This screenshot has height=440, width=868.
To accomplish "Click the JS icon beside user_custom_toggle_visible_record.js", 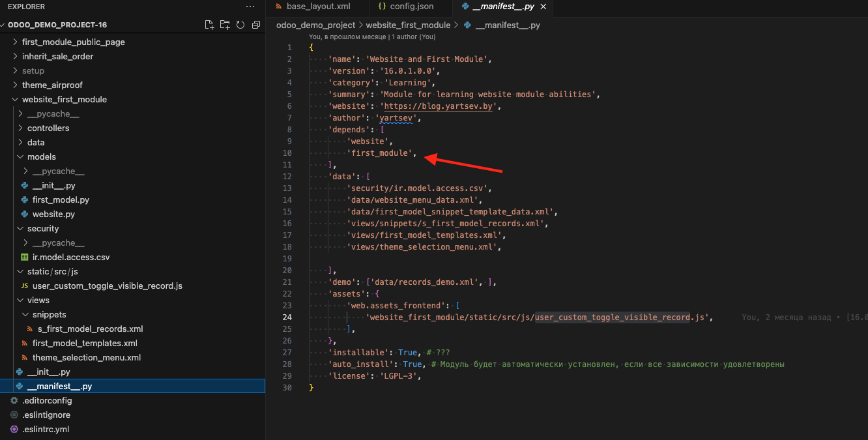I will [25, 286].
